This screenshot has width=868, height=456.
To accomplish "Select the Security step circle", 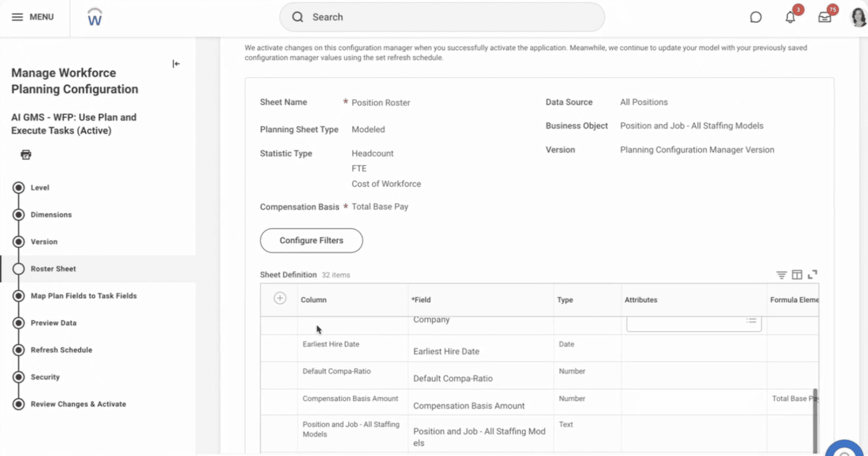I will pos(18,377).
